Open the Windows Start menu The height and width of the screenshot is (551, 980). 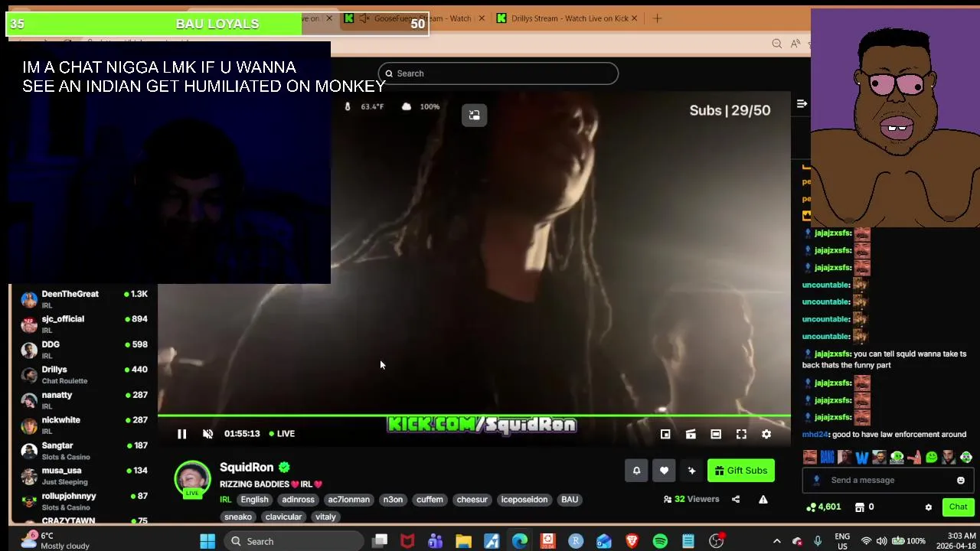(207, 542)
